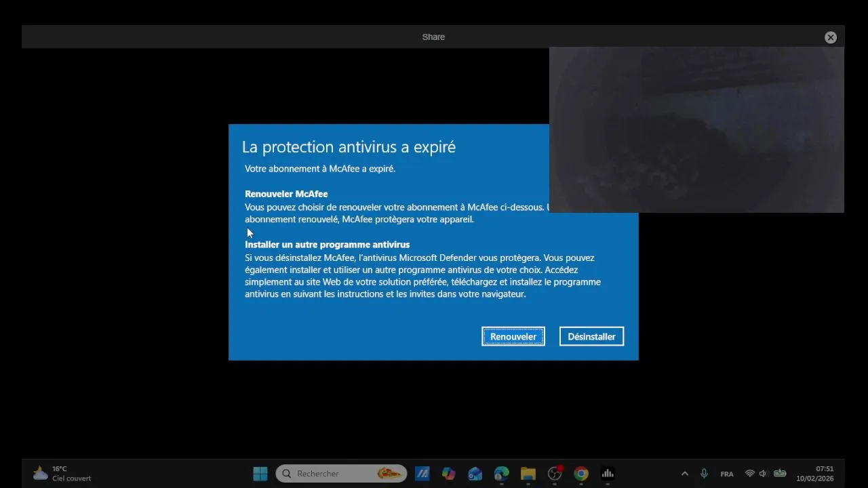Open the audio bars app on taskbar

tap(608, 474)
